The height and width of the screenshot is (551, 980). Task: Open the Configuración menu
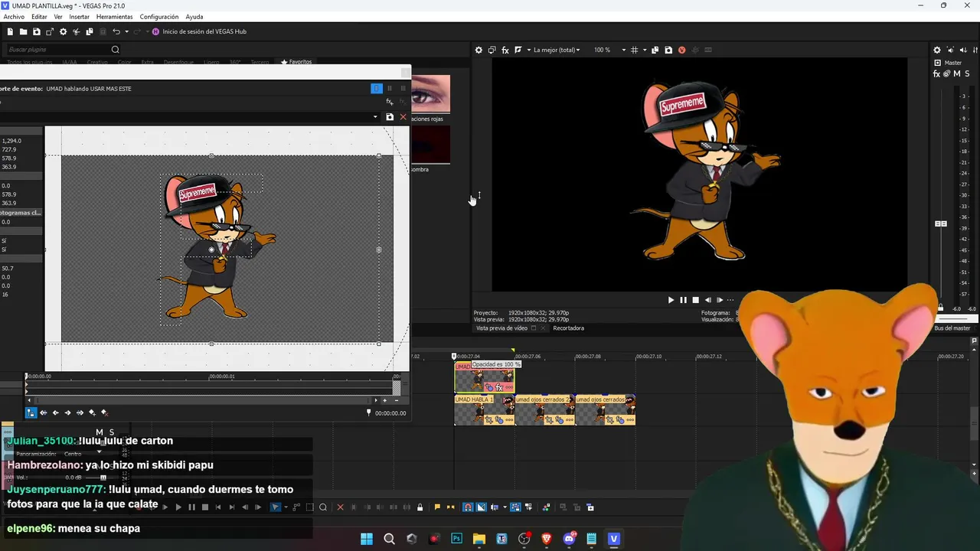(159, 16)
